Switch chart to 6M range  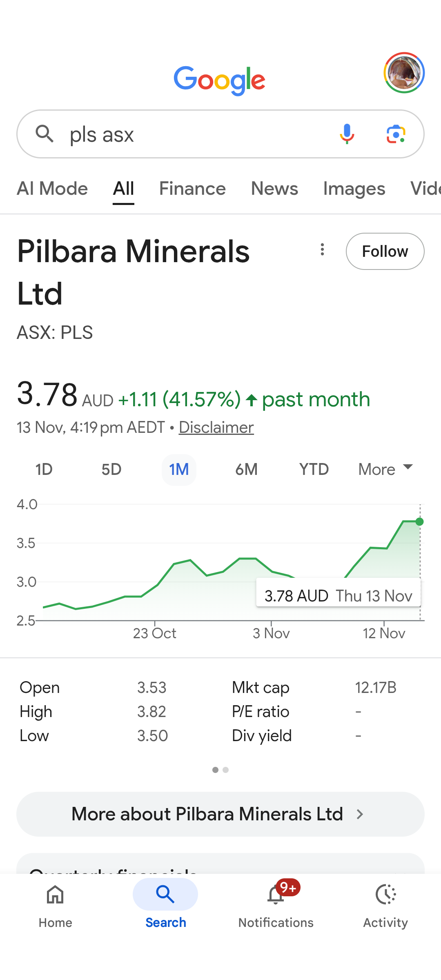246,470
